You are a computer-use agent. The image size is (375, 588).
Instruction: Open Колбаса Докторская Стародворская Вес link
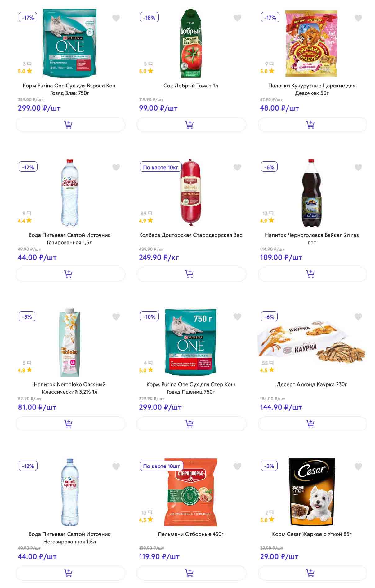click(x=190, y=235)
